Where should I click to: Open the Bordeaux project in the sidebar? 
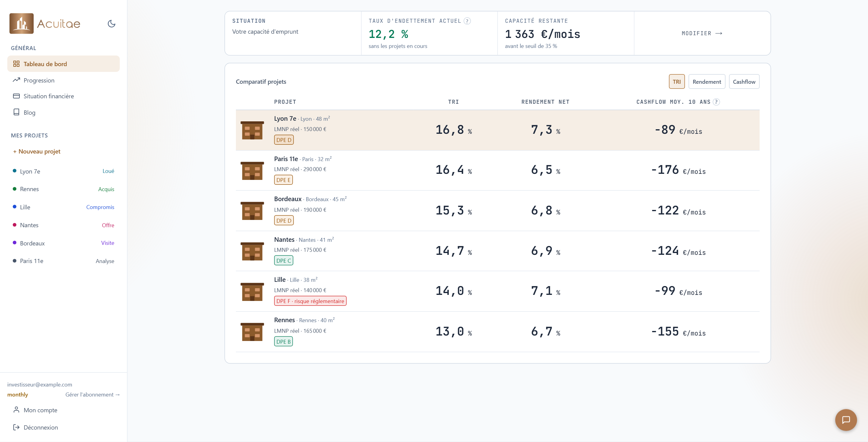point(63,243)
